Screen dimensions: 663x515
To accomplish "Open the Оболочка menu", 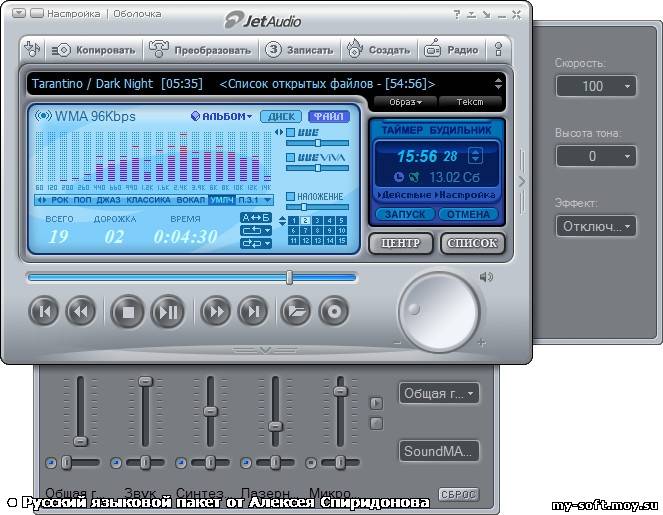I will click(137, 14).
